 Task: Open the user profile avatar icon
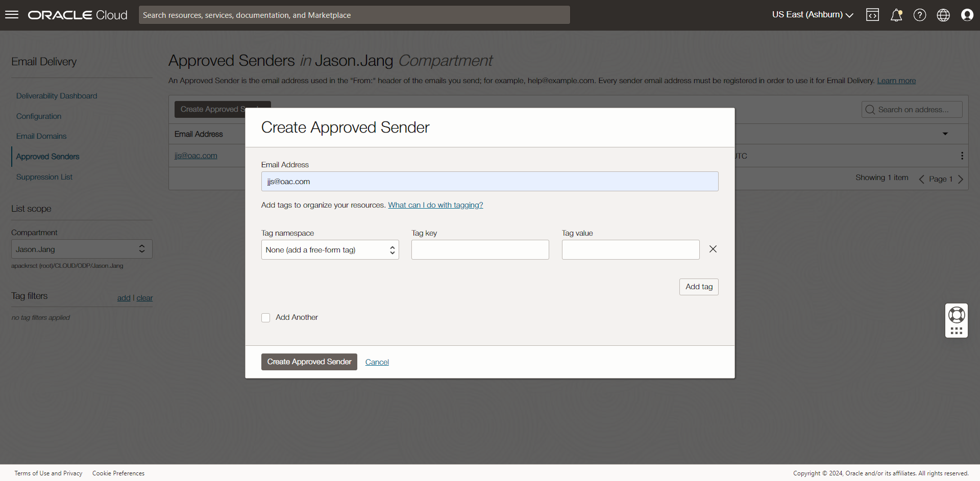click(967, 15)
